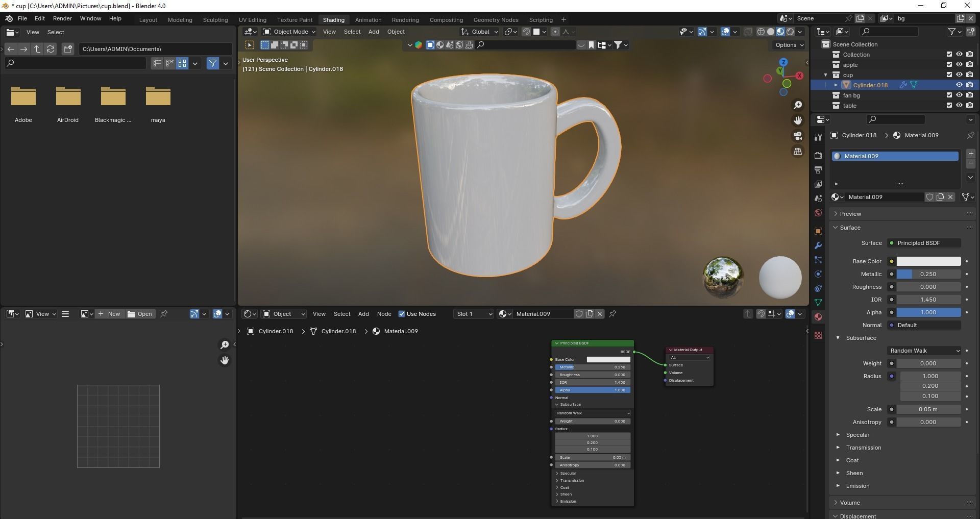Select solid viewport shading
The height and width of the screenshot is (519, 980).
coord(770,32)
